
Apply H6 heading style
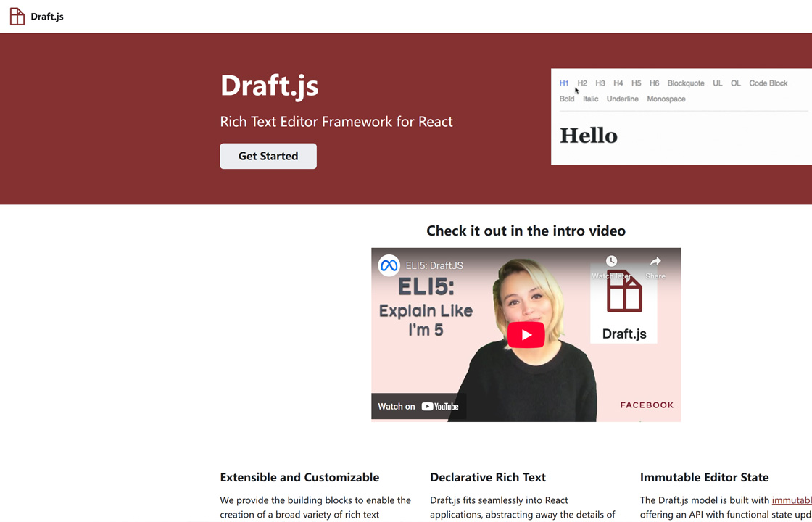655,83
